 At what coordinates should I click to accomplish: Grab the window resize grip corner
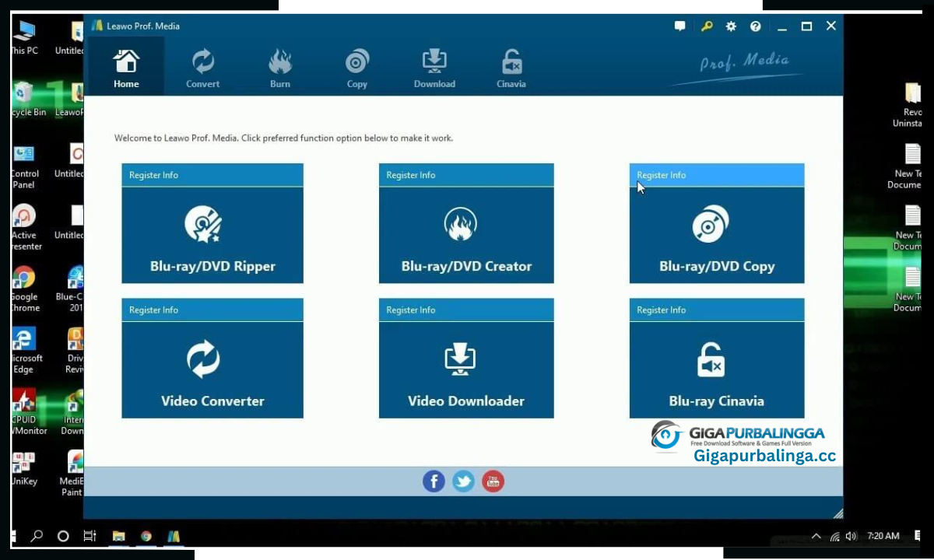point(837,513)
